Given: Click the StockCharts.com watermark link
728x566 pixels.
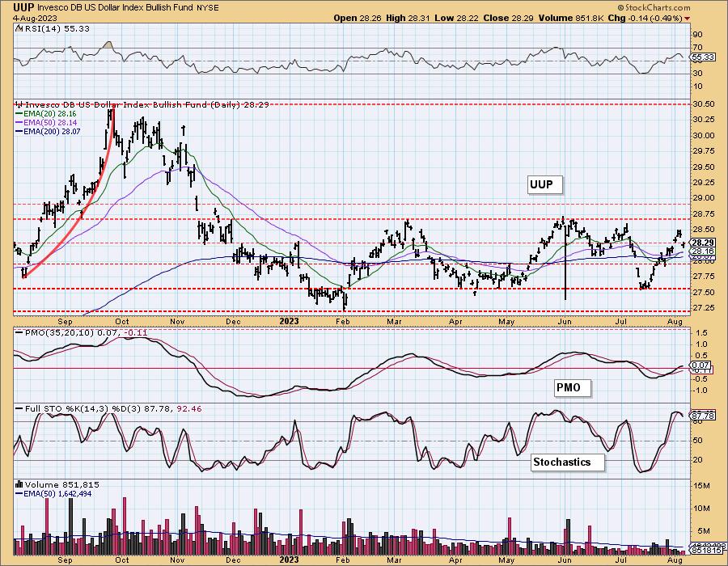Looking at the screenshot, I should (x=654, y=7).
